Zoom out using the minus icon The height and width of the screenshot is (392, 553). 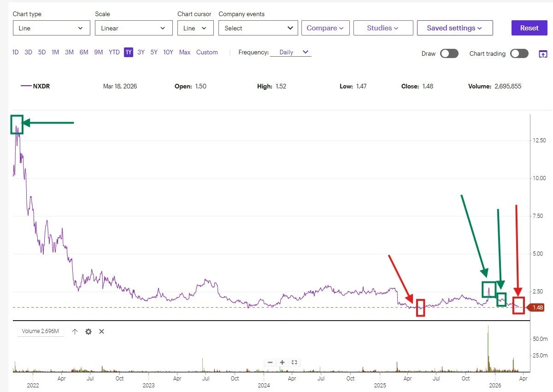270,363
